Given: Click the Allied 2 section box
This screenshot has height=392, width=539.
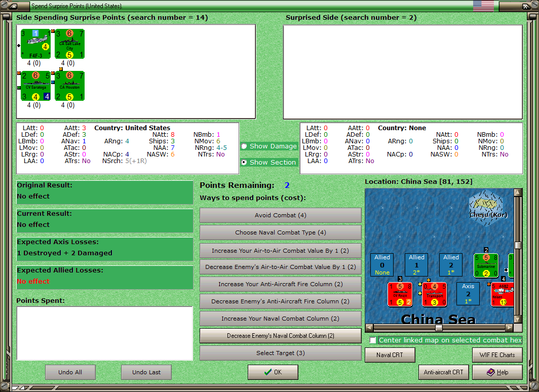Looking at the screenshot, I should tap(451, 265).
